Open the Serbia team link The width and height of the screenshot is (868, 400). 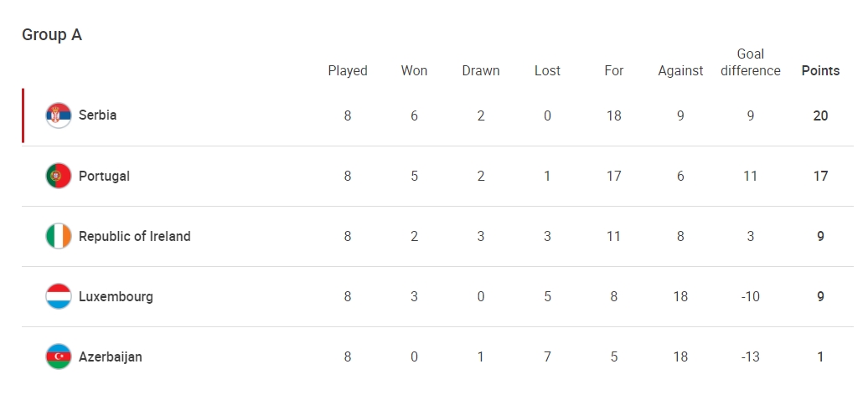[x=97, y=115]
